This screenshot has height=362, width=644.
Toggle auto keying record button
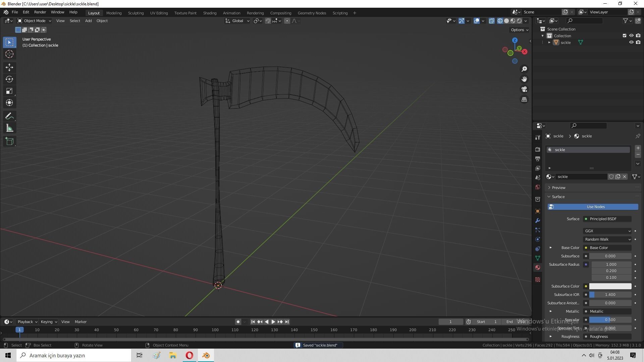pos(238,322)
